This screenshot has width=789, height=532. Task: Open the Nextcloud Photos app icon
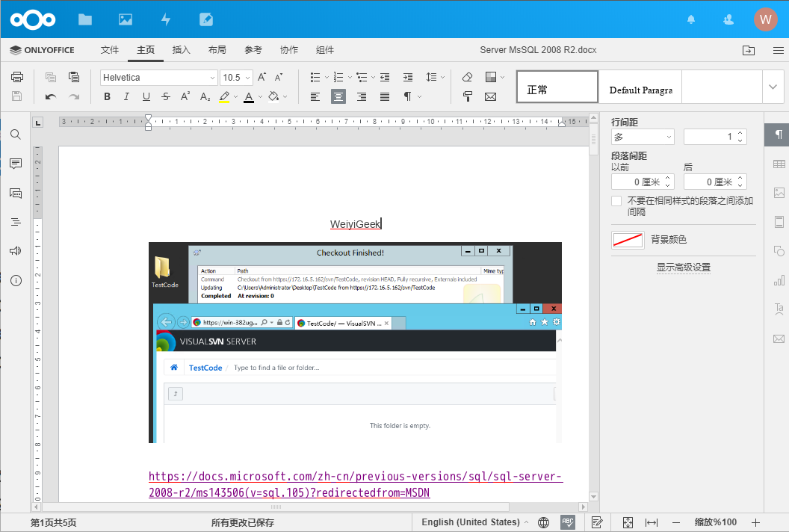coord(126,19)
